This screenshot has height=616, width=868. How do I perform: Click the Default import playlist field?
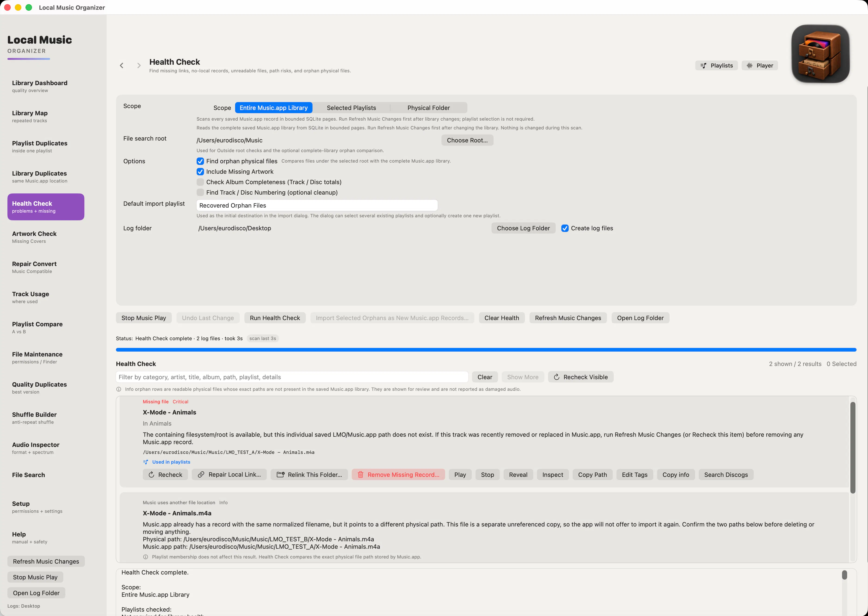[317, 205]
